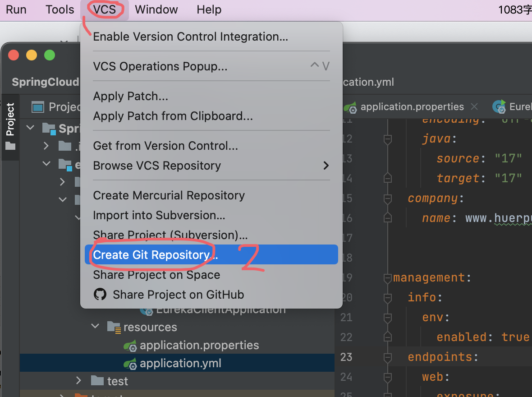
Task: Click the application.properties file icon in the tree
Action: 130,346
